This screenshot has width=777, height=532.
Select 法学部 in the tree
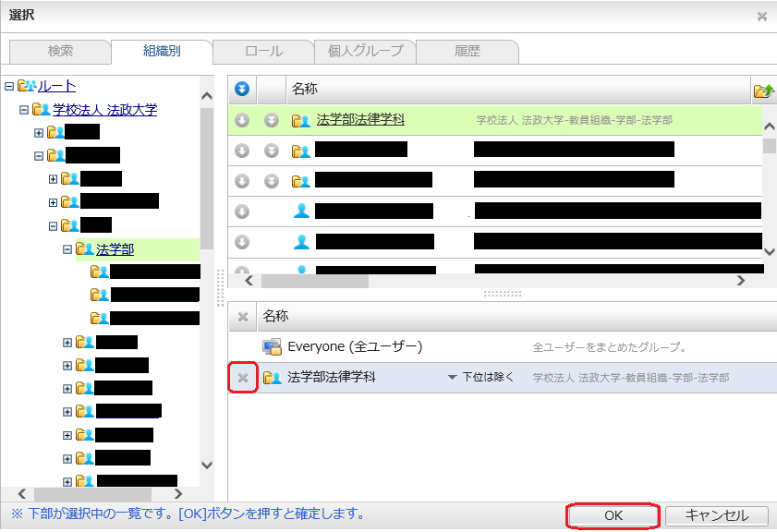click(x=115, y=249)
